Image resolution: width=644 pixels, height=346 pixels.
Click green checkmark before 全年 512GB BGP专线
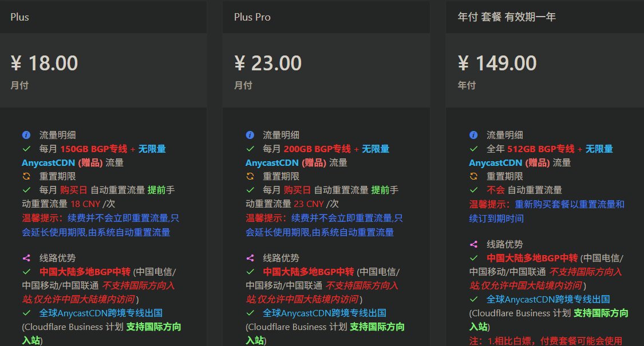pyautogui.click(x=474, y=149)
